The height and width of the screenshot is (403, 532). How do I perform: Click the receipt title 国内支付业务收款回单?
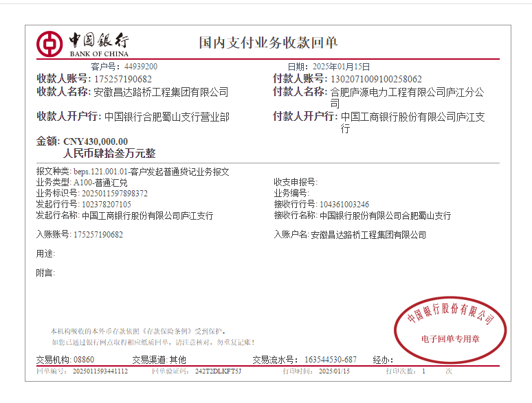coord(268,43)
